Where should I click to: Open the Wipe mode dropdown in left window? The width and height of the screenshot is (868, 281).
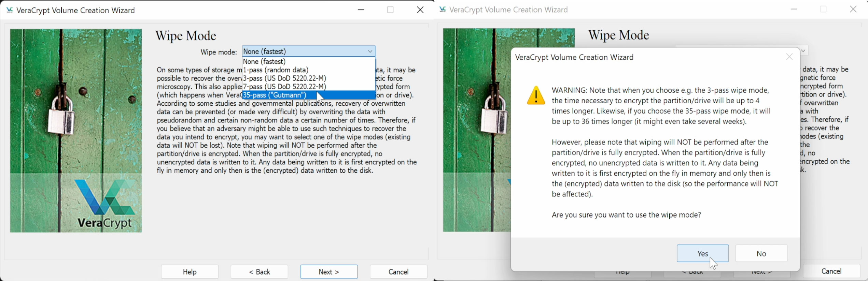[308, 51]
